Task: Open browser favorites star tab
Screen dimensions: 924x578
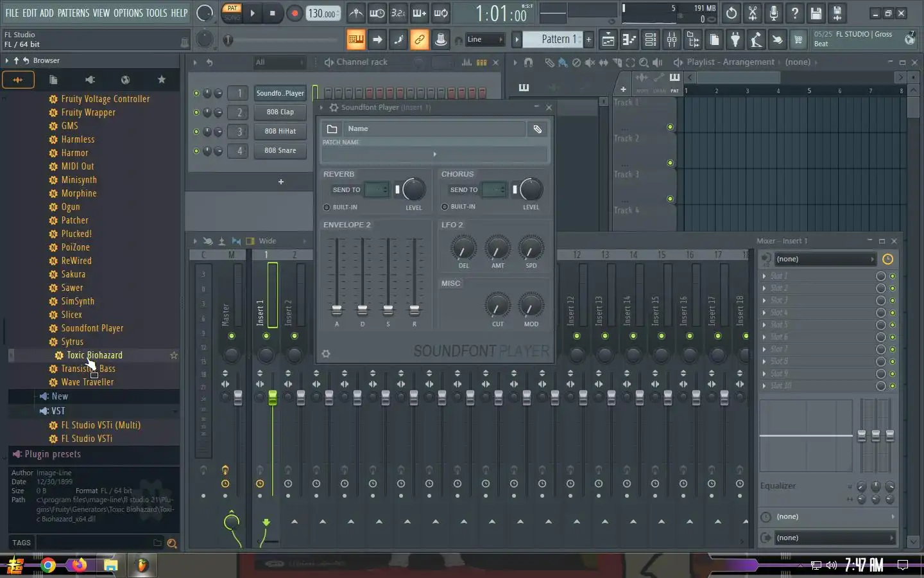Action: (x=162, y=80)
